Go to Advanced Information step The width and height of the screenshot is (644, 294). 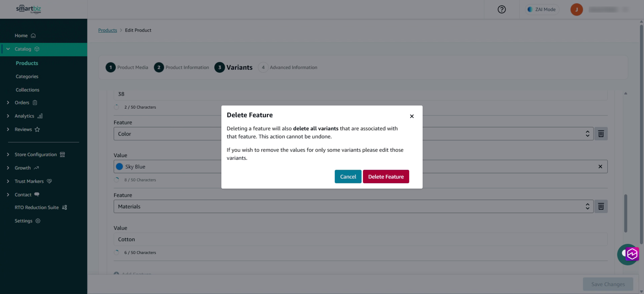pos(288,67)
